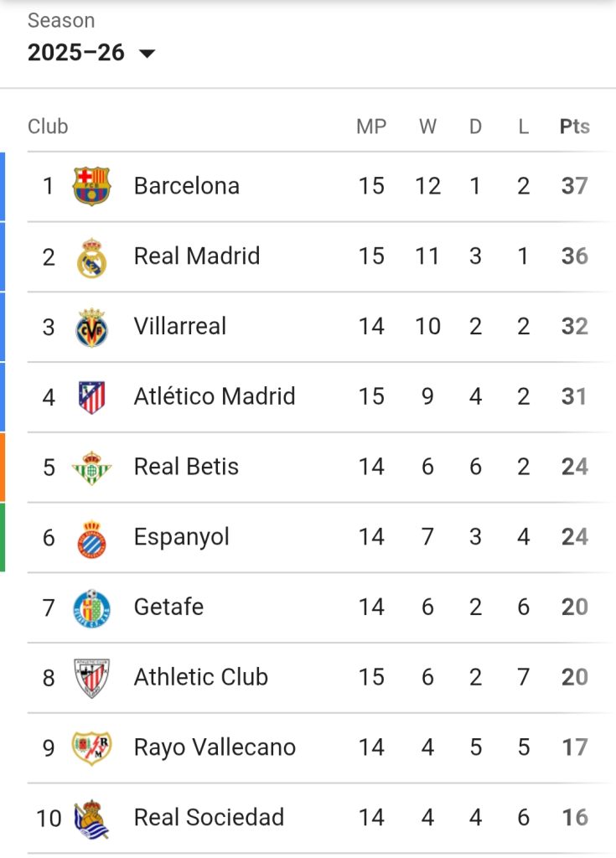Click the Athletic Club crest icon
The width and height of the screenshot is (616, 858).
tap(91, 677)
